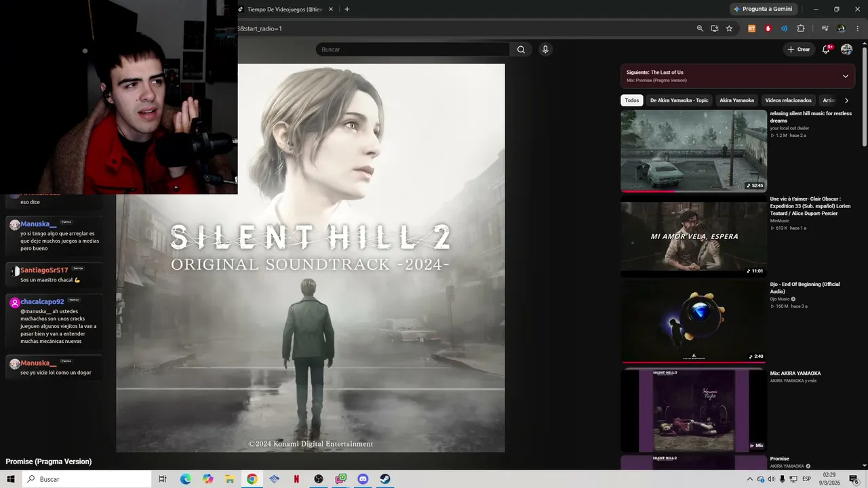Click the Promise (Pragma Version) title text
The image size is (868, 488).
pos(49,462)
